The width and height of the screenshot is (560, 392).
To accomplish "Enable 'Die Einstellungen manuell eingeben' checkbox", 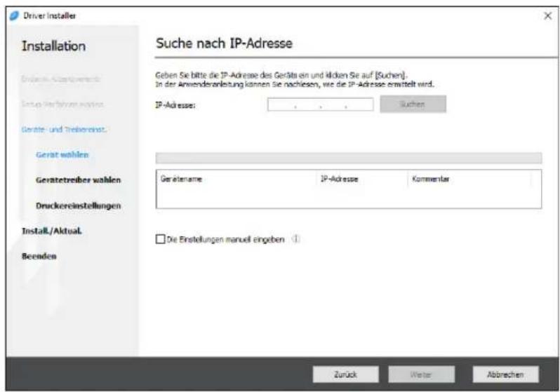I will point(161,239).
